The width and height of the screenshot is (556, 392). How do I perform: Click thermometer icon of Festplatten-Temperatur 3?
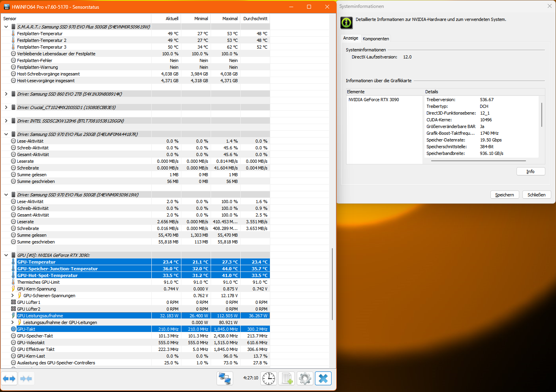point(13,47)
